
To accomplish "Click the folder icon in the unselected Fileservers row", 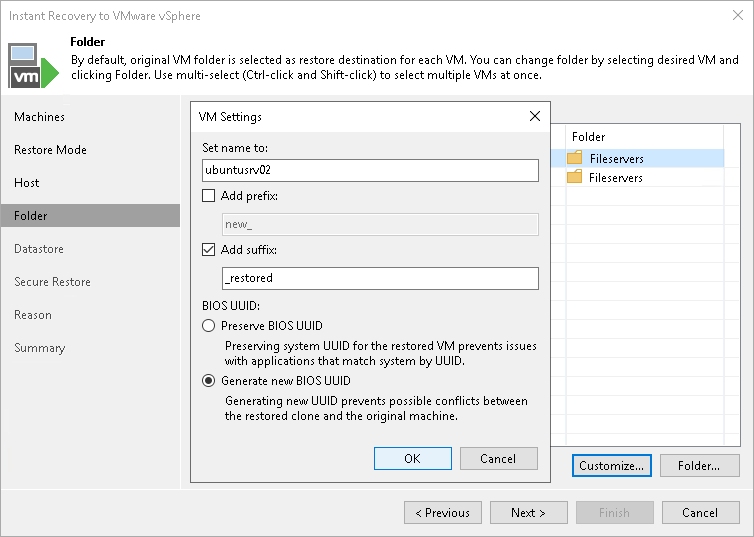I will pyautogui.click(x=575, y=177).
